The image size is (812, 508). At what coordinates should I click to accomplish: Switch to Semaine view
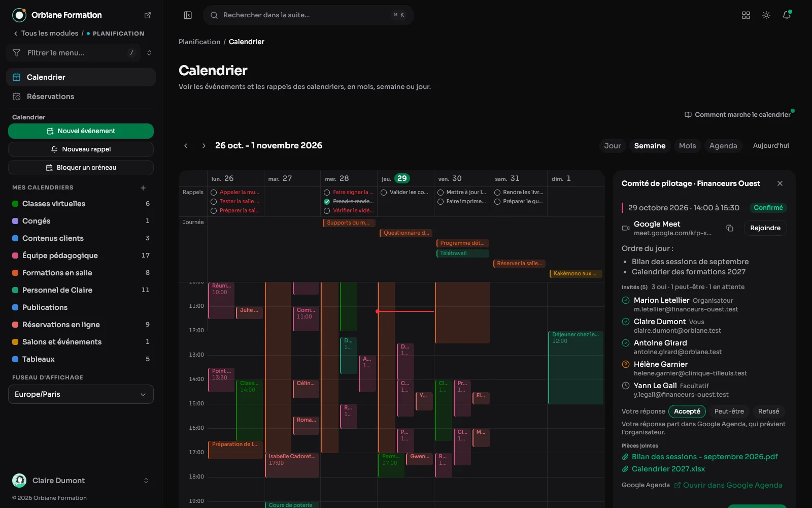[x=650, y=146]
